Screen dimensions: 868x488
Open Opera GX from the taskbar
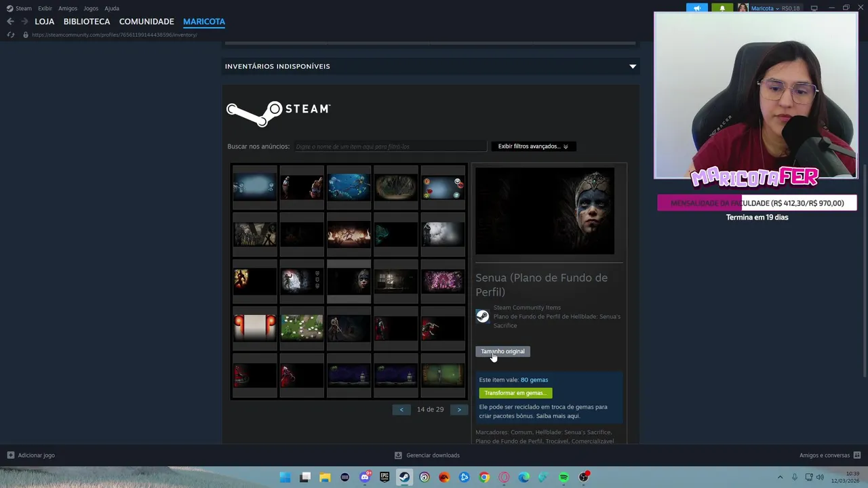[504, 477]
